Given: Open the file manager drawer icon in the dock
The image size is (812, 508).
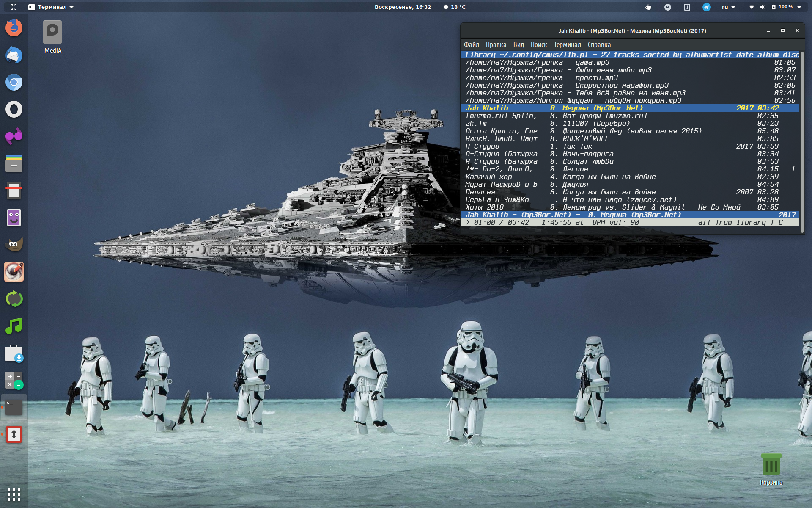Looking at the screenshot, I should (x=14, y=163).
